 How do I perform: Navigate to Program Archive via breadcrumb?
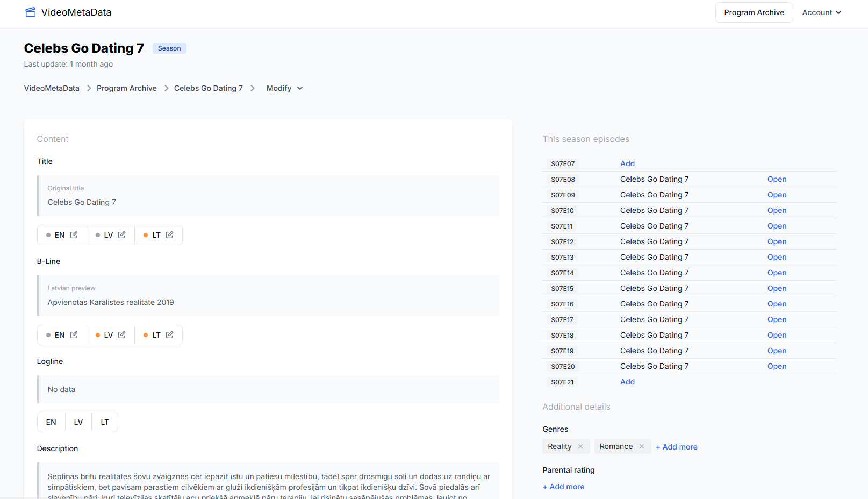[126, 88]
